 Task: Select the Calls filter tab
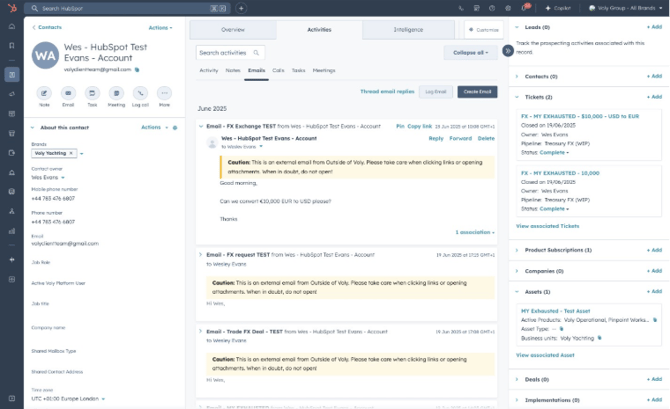[278, 71]
